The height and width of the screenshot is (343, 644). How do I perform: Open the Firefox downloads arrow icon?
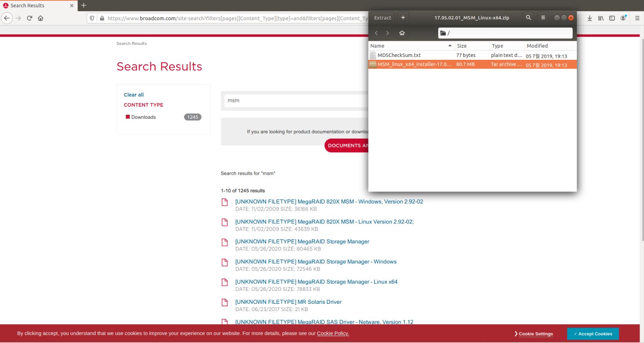click(590, 18)
